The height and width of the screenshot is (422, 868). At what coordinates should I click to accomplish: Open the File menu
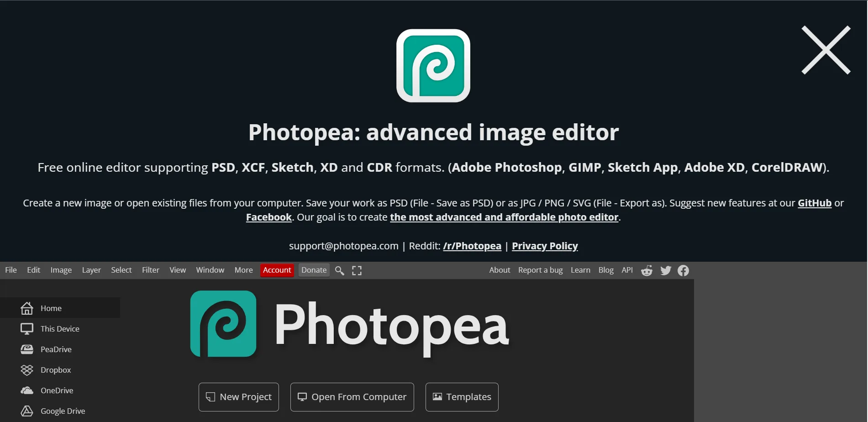[x=11, y=270]
